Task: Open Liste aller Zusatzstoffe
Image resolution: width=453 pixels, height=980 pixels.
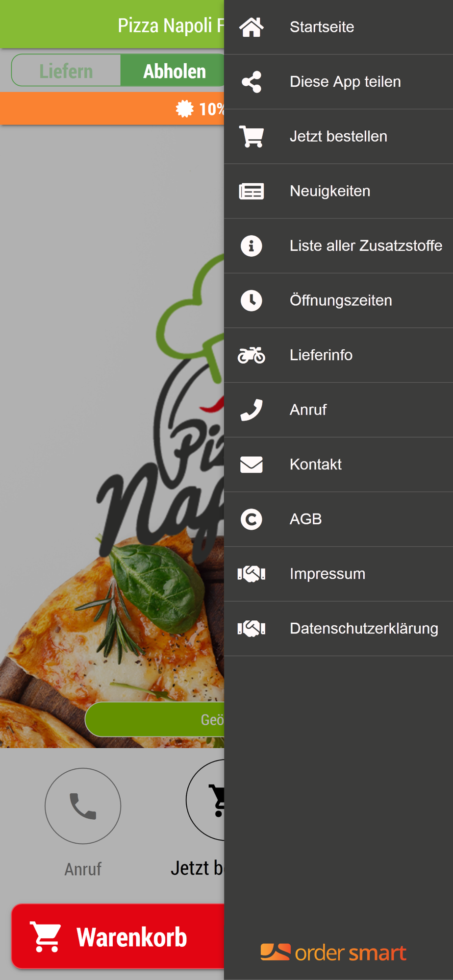Action: 338,246
